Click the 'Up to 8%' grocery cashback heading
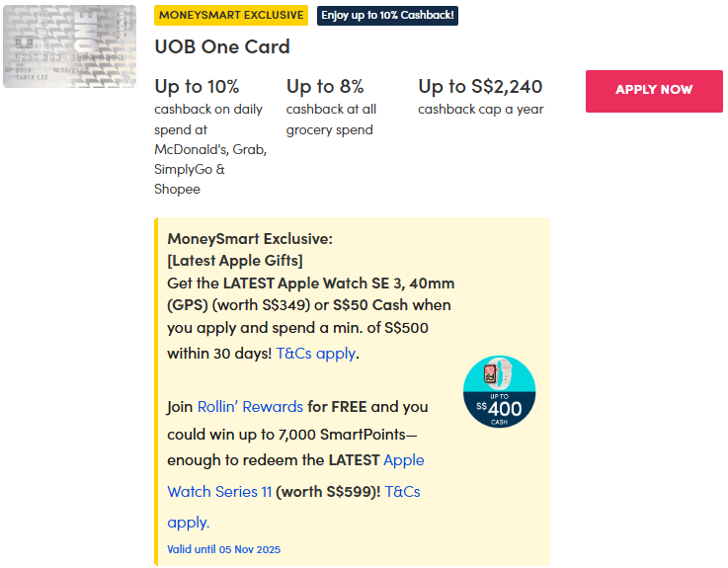 tap(325, 87)
